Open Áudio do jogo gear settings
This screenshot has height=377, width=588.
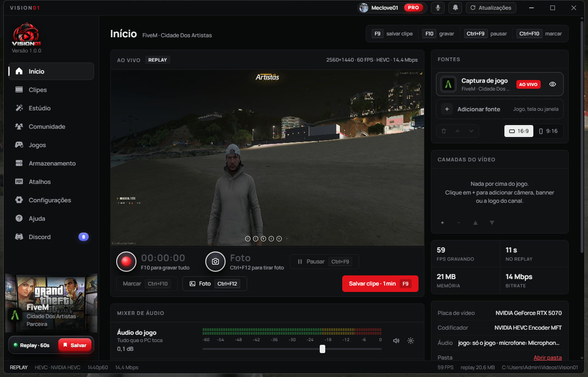pyautogui.click(x=411, y=341)
